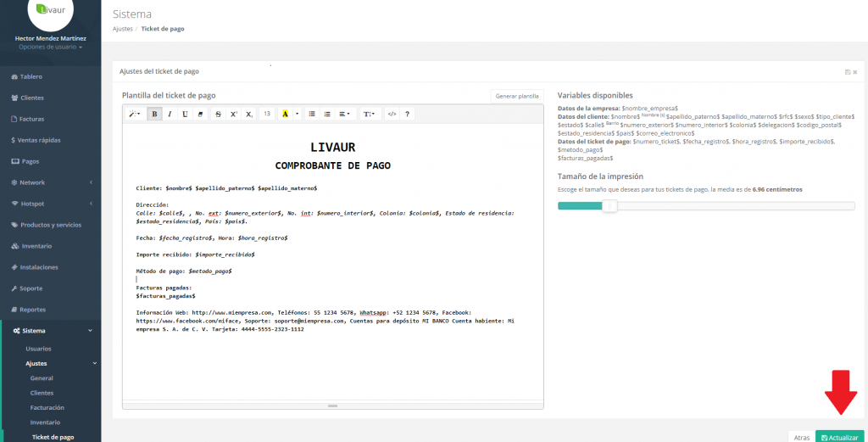
Task: Expand the Network submenu chevron
Action: (91, 182)
